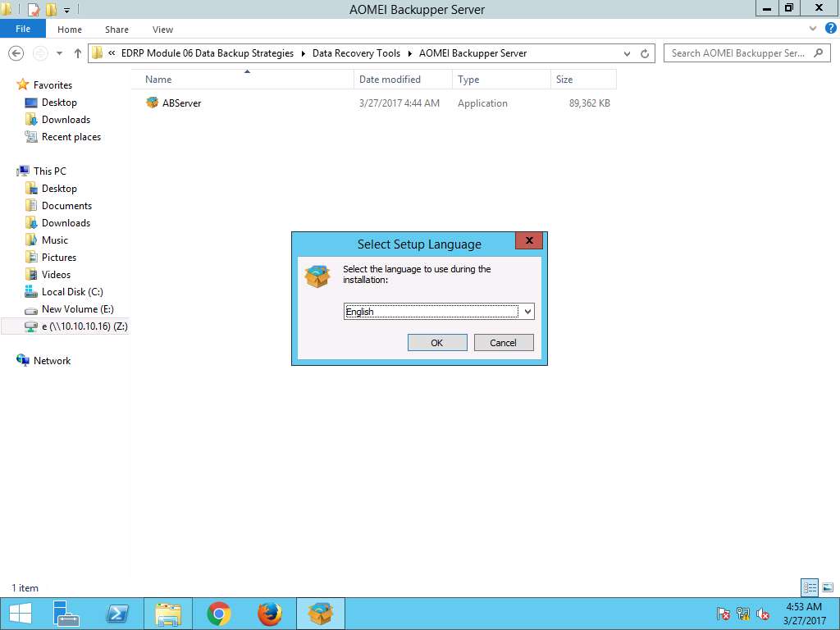Close the Select Setup Language dialog
This screenshot has width=840, height=630.
(x=529, y=240)
